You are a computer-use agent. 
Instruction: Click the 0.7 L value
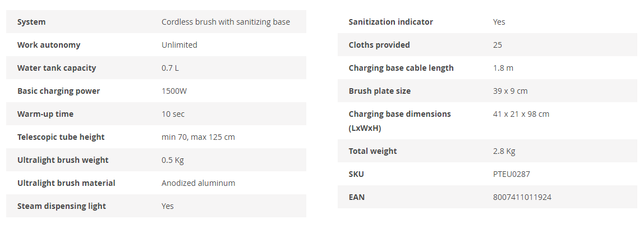[x=170, y=68]
